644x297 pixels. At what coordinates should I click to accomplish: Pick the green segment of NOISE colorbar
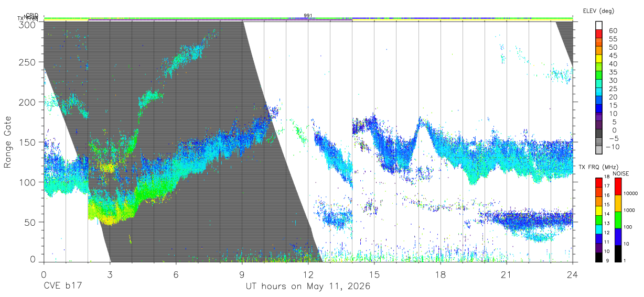(617, 219)
